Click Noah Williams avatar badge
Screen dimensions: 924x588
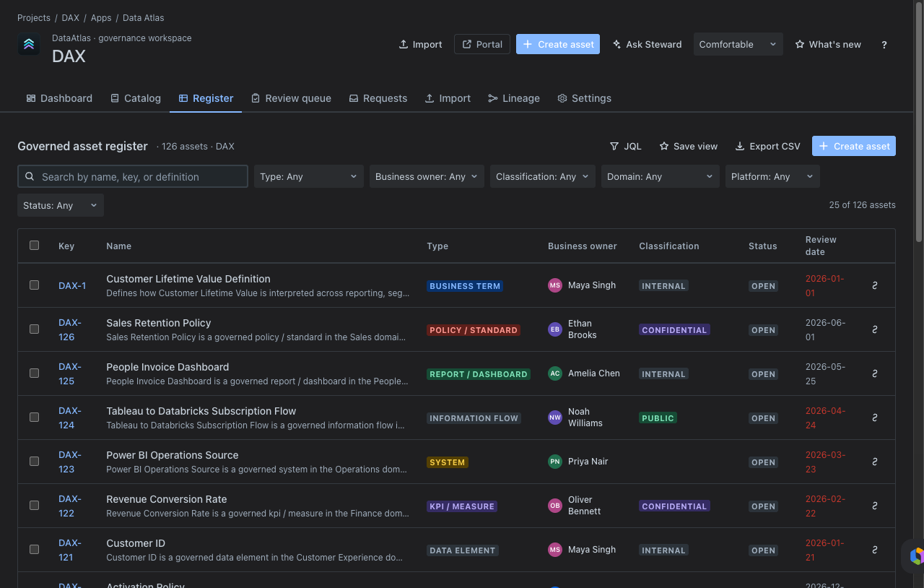[x=554, y=418]
